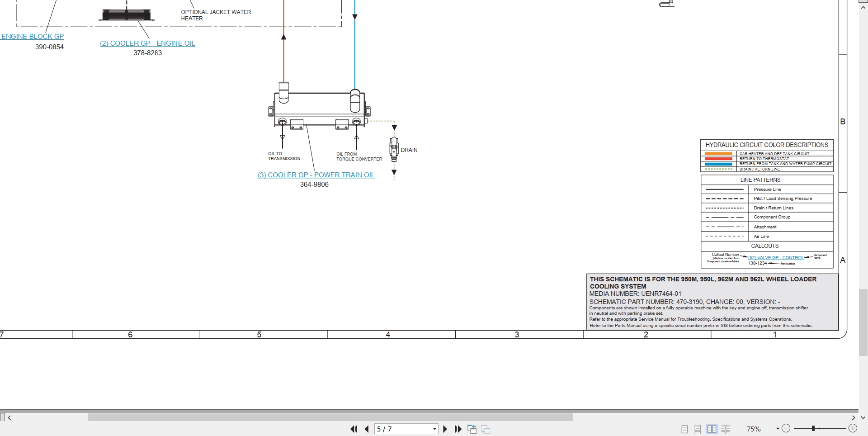The width and height of the screenshot is (868, 436).
Task: Open the zoom level dropdown arrow
Action: [x=778, y=429]
